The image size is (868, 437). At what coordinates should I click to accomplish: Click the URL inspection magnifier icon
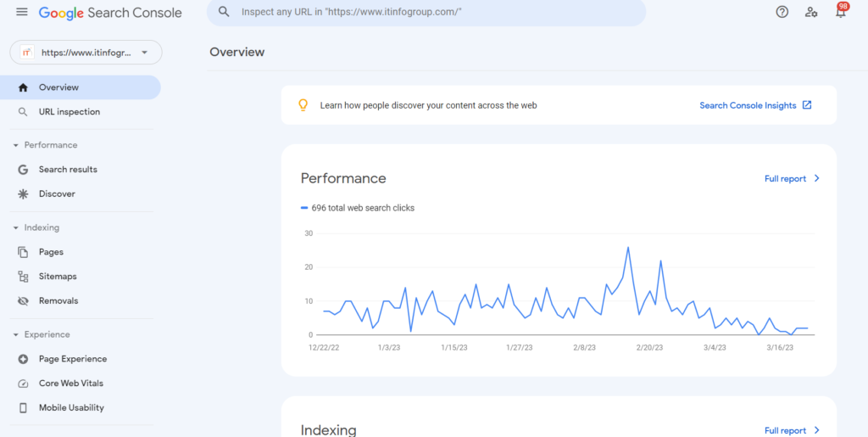click(x=23, y=112)
